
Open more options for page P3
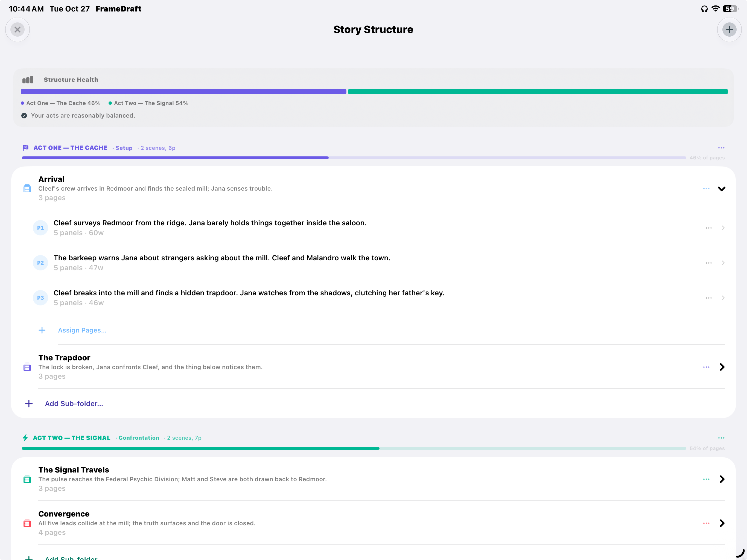pyautogui.click(x=708, y=298)
